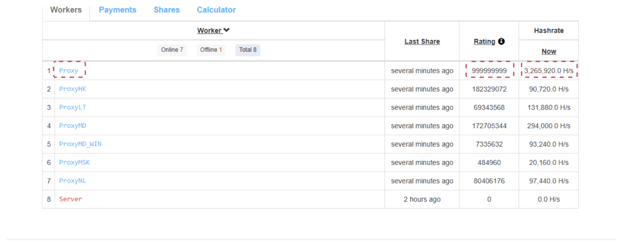The height and width of the screenshot is (247, 644).
Task: View the ProxyNL worker
Action: pos(72,180)
